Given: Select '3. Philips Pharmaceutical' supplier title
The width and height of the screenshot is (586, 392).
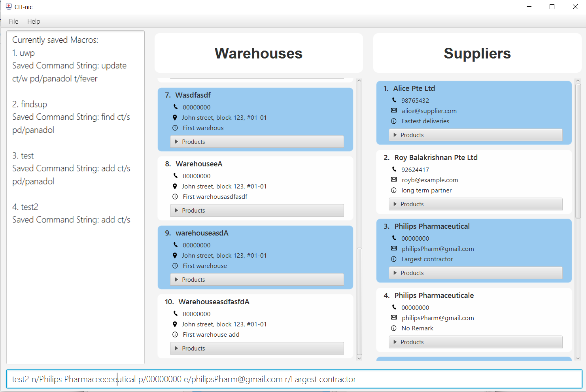Looking at the screenshot, I should coord(427,226).
